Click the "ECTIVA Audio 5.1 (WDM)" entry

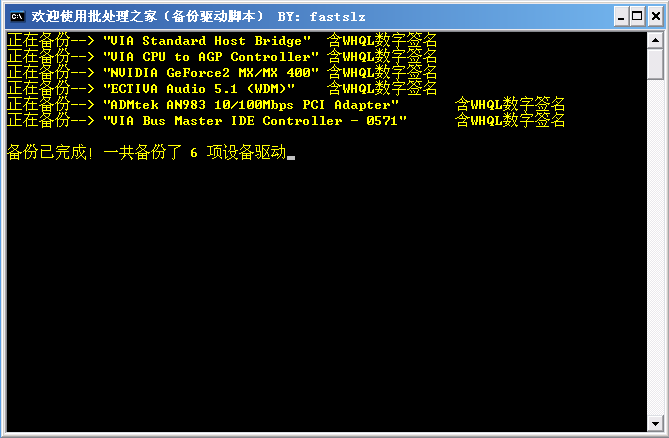[199, 89]
